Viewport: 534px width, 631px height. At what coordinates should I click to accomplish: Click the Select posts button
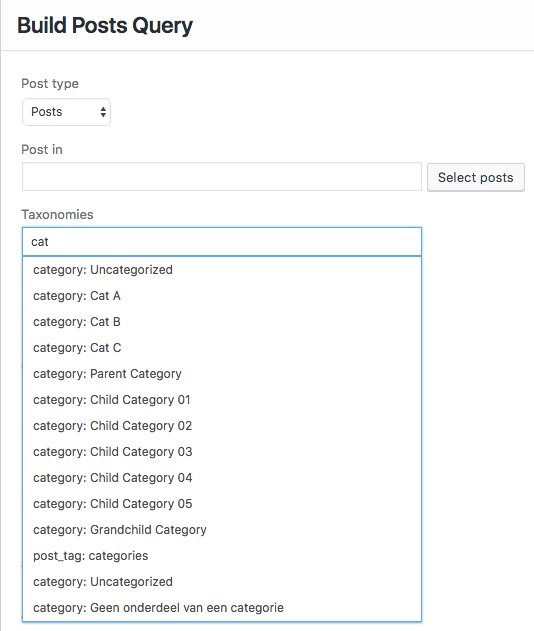476,177
